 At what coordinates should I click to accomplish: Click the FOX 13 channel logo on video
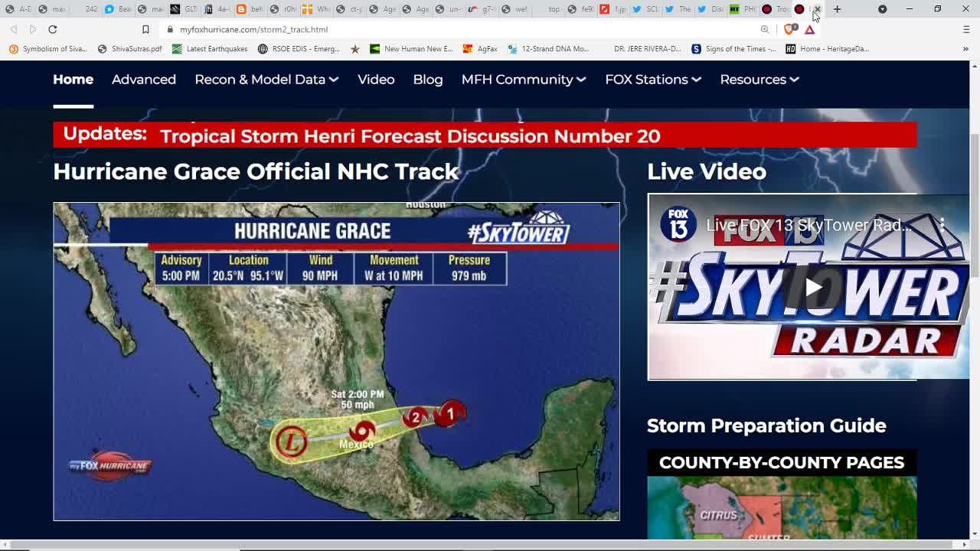678,224
